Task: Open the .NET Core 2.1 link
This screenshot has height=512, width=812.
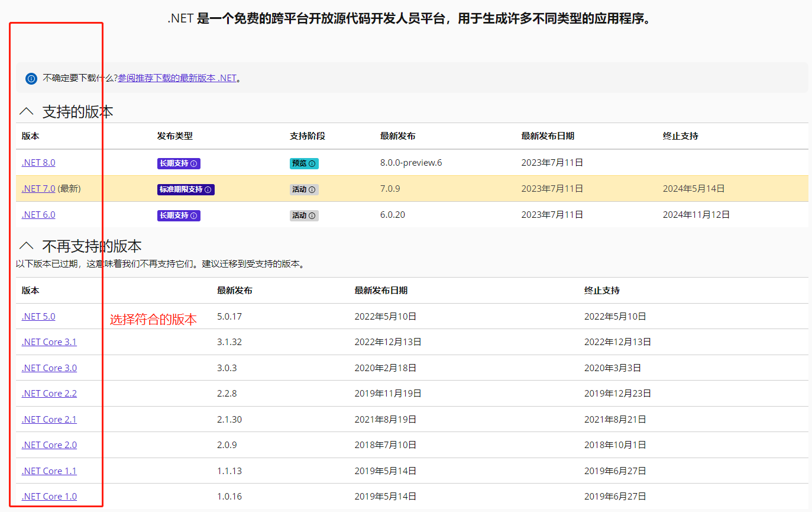Action: pyautogui.click(x=49, y=420)
